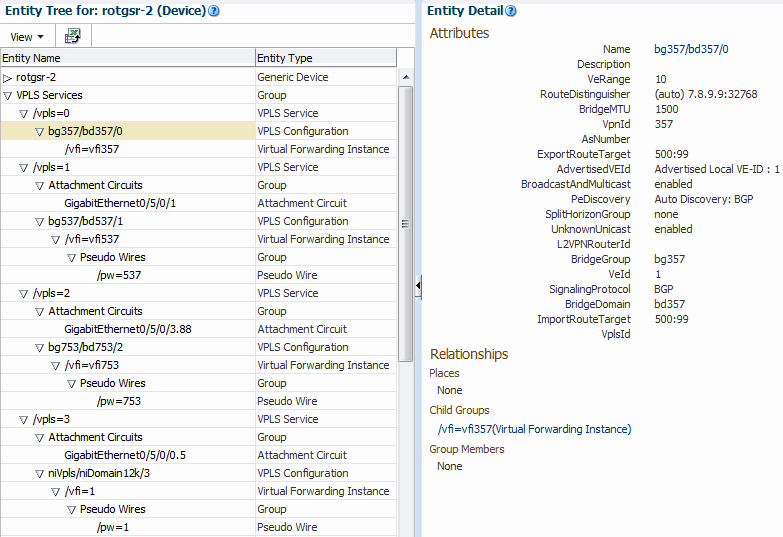Screen dimensions: 783x537
Task: Collapse the VPLS Services group
Action: [x=7, y=95]
